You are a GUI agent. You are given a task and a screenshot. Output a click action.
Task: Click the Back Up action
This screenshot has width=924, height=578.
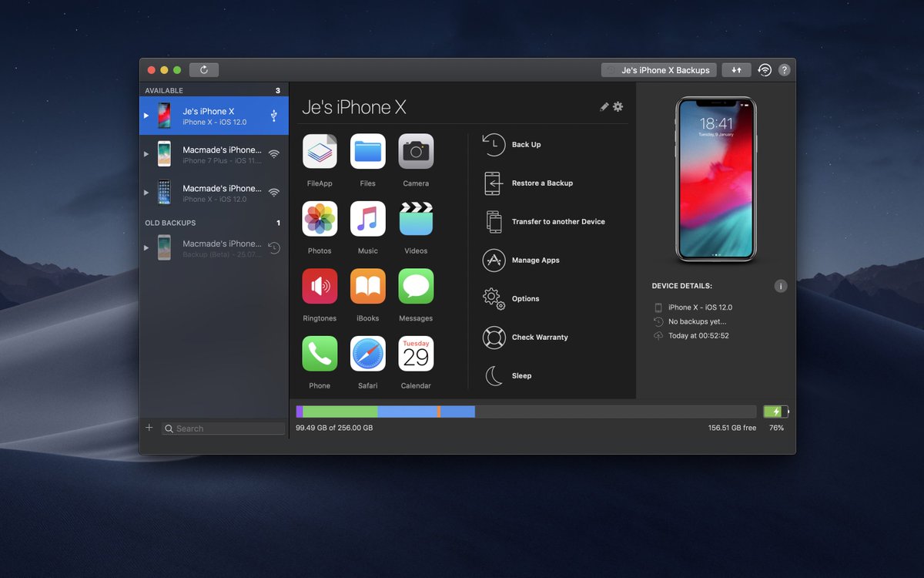pyautogui.click(x=512, y=145)
